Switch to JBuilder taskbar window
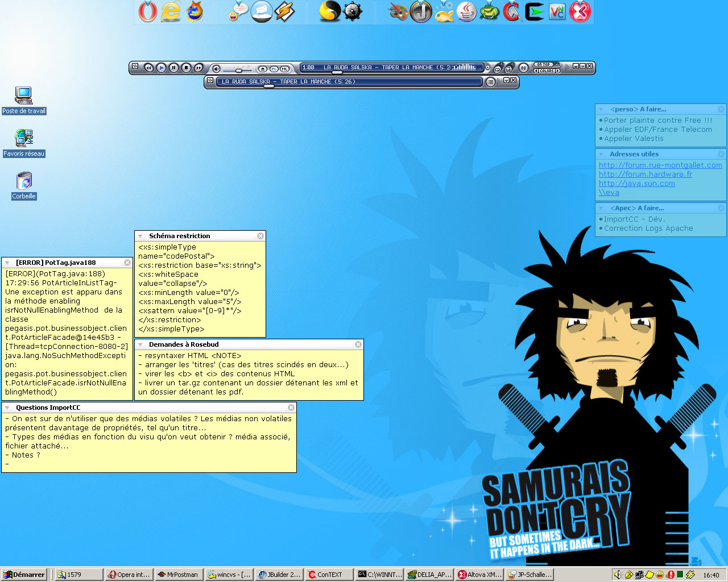 279,575
